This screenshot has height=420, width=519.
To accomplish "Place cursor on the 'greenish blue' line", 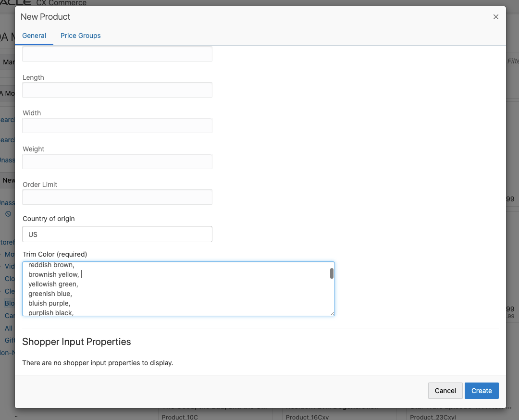I will pyautogui.click(x=50, y=294).
